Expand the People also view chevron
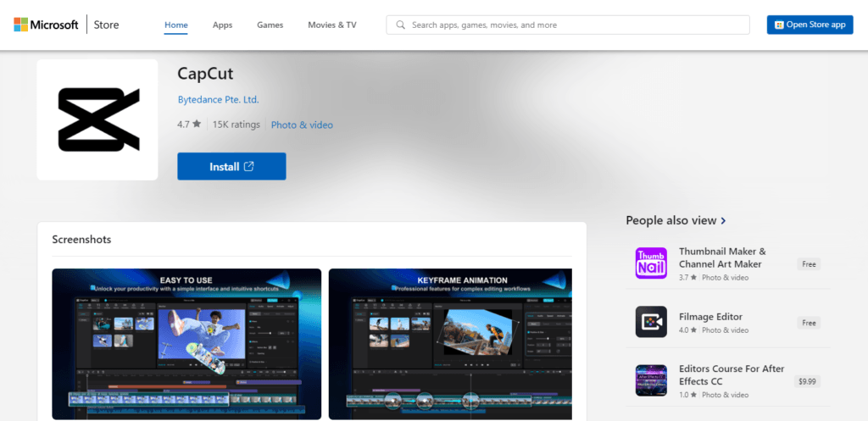Viewport: 868px width, 421px height. pos(723,220)
